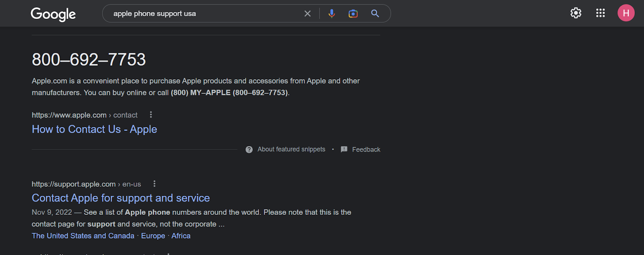The width and height of the screenshot is (644, 255).
Task: Click the About featured snippets help icon
Action: point(249,150)
